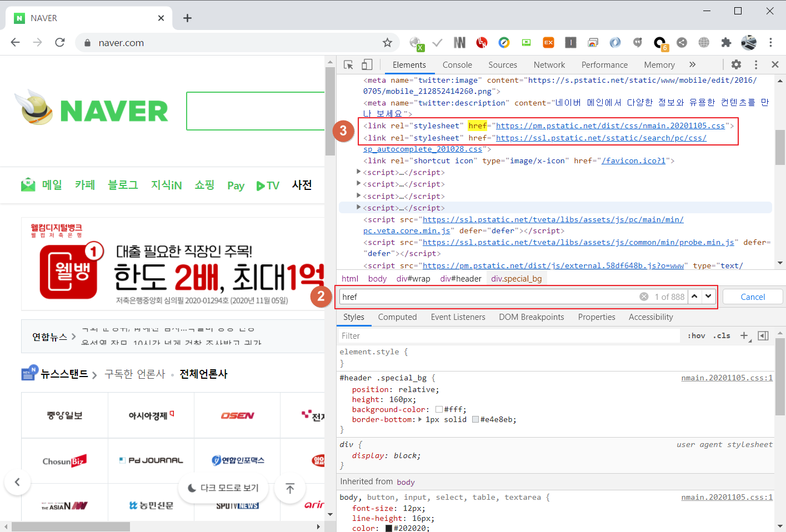Clear the href search field

point(644,297)
